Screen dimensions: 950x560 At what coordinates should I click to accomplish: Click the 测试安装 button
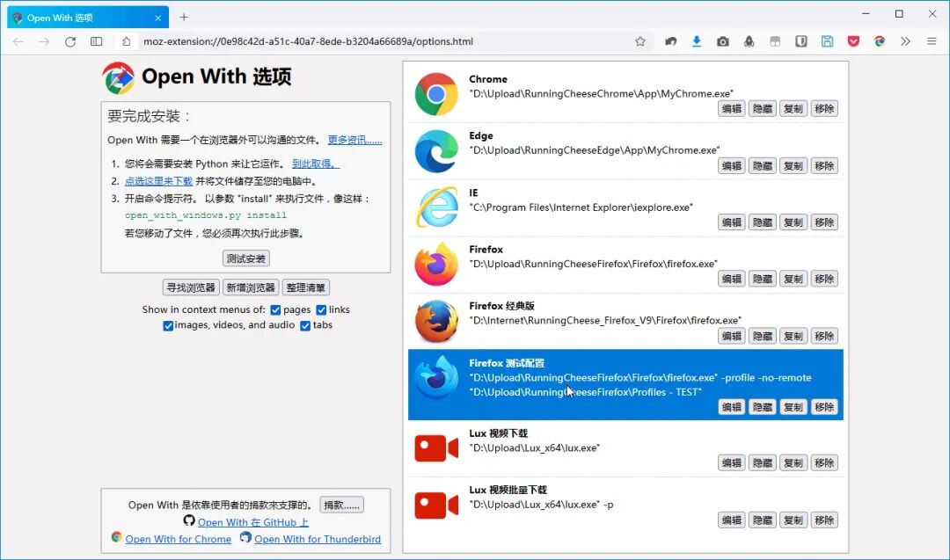(246, 258)
